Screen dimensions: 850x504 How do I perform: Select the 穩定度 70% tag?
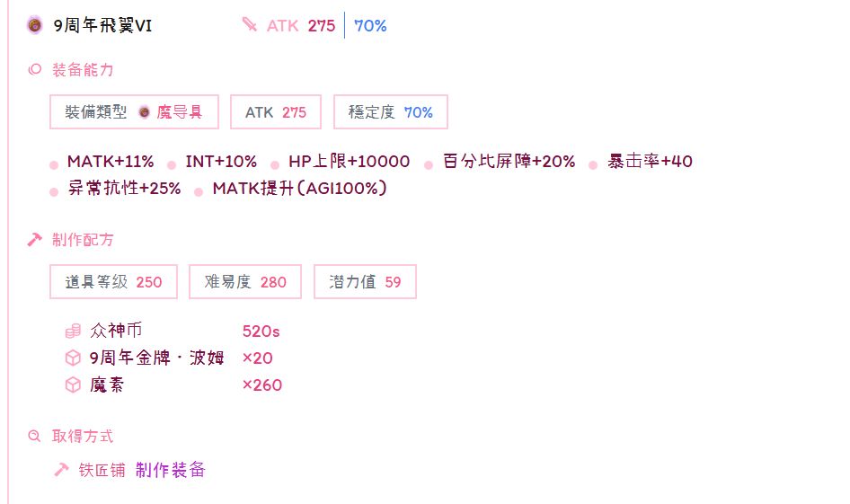(390, 112)
